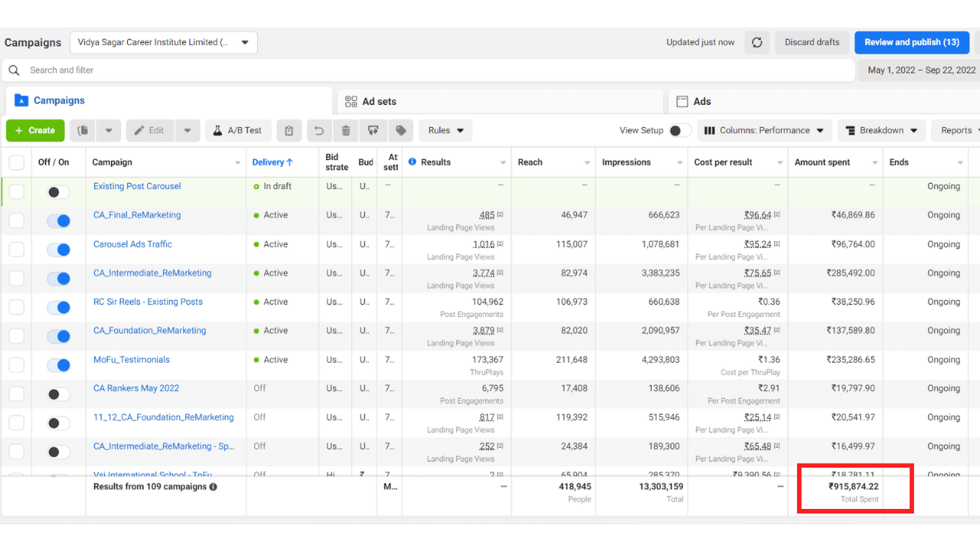Open the Rules dropdown
Screen dimensions: 980x551
point(446,131)
